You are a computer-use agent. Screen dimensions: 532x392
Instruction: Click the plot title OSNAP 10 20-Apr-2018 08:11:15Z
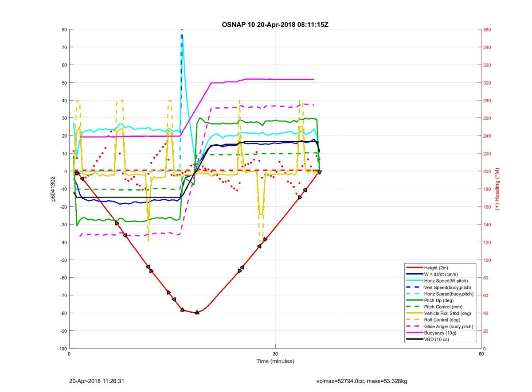pyautogui.click(x=275, y=24)
